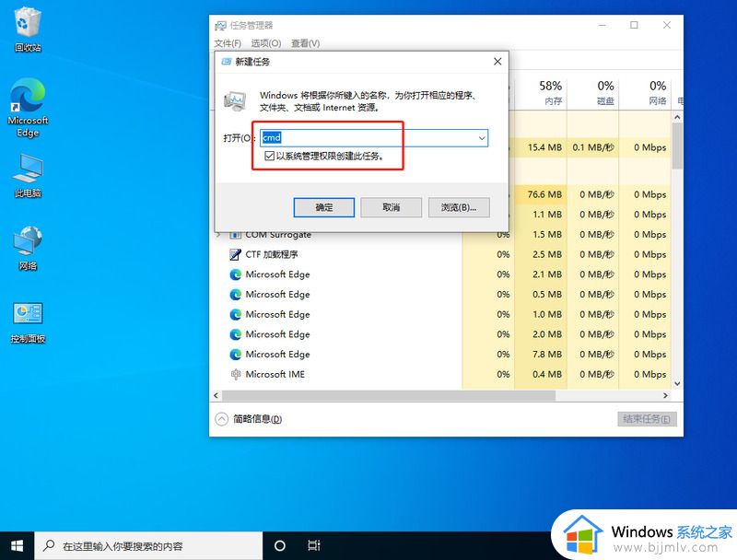The height and width of the screenshot is (560, 737).
Task: Click the Task Manager title bar icon
Action: [x=220, y=26]
